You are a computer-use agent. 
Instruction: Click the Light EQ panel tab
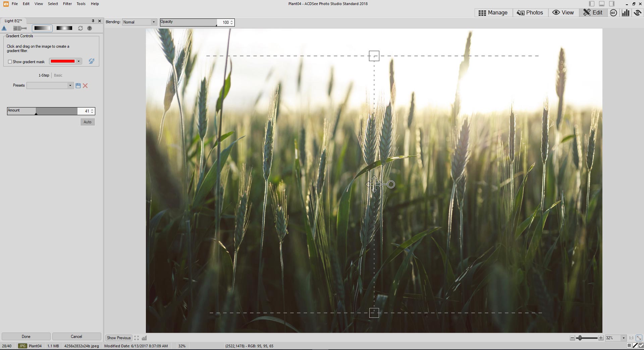coord(13,21)
